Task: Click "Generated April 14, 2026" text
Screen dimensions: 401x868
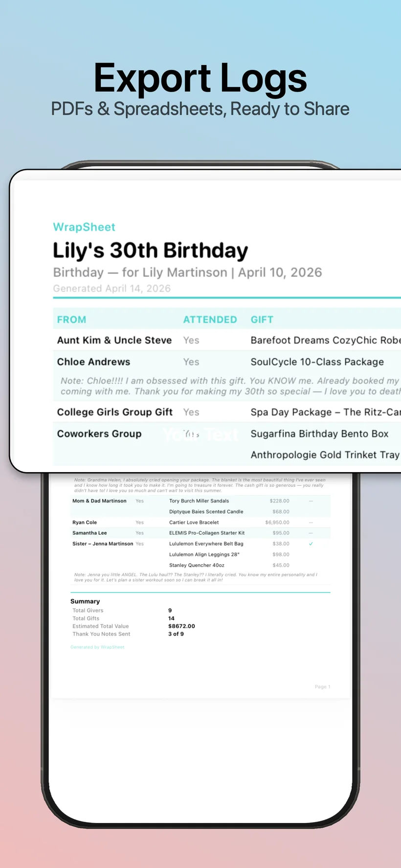Action: [x=112, y=288]
